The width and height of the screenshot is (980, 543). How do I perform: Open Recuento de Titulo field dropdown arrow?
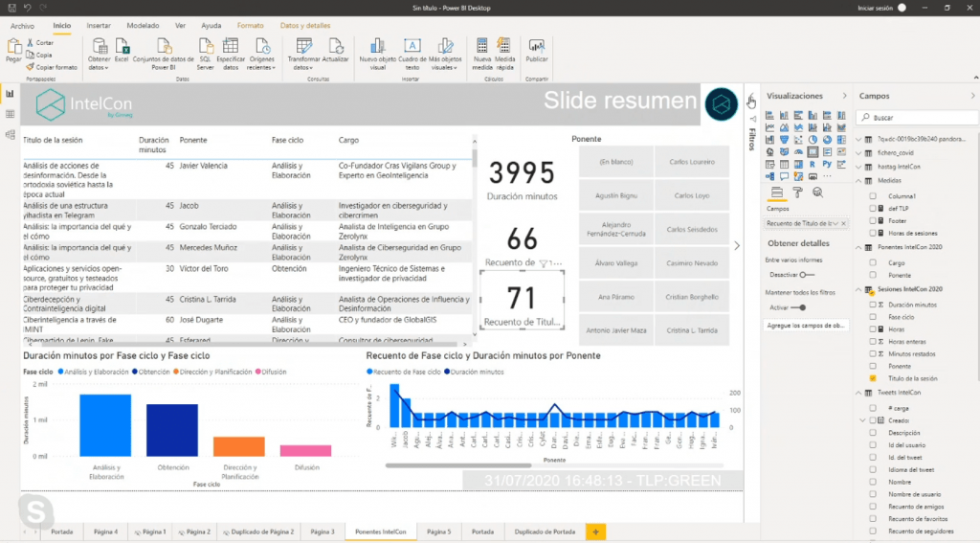tap(835, 223)
